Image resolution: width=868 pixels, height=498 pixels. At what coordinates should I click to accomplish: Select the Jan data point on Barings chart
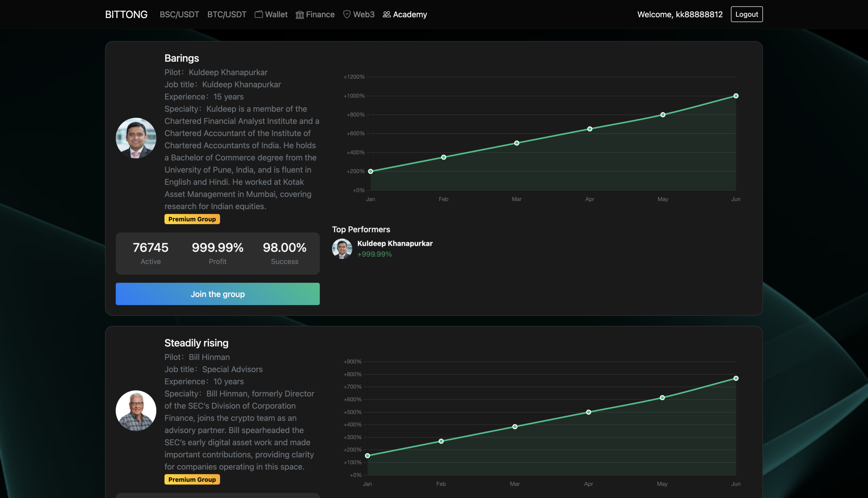tap(370, 171)
